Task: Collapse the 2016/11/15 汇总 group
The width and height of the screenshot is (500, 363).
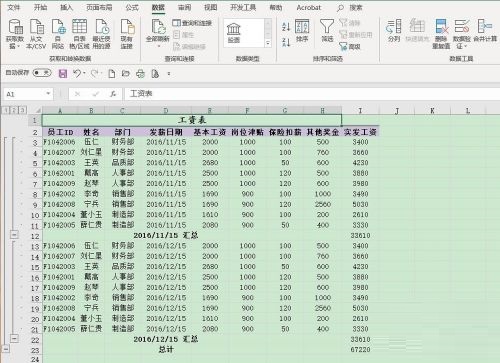Action: 14,235
